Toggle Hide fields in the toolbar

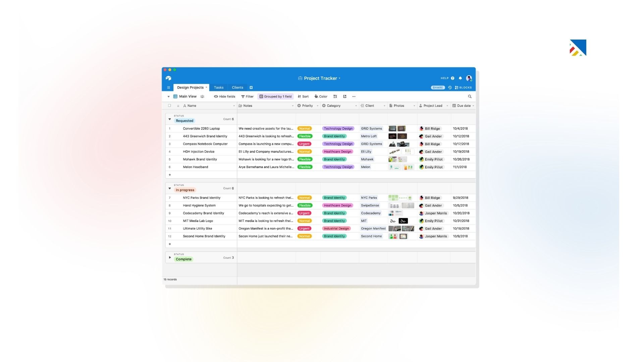[x=224, y=96]
